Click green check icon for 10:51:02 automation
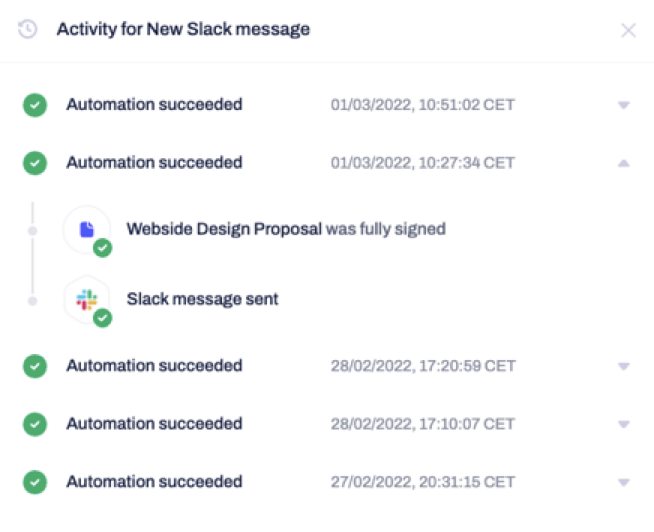 coord(35,105)
